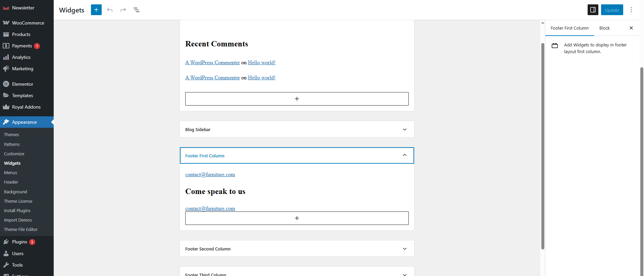The image size is (644, 276).
Task: Open Elementor from the admin menu
Action: coord(22,84)
